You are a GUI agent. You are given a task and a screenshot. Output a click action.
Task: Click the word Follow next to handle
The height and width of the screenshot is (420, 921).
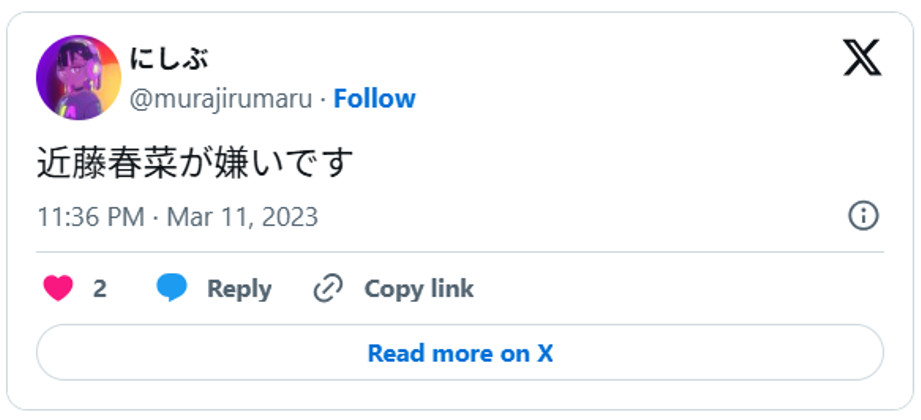click(374, 99)
